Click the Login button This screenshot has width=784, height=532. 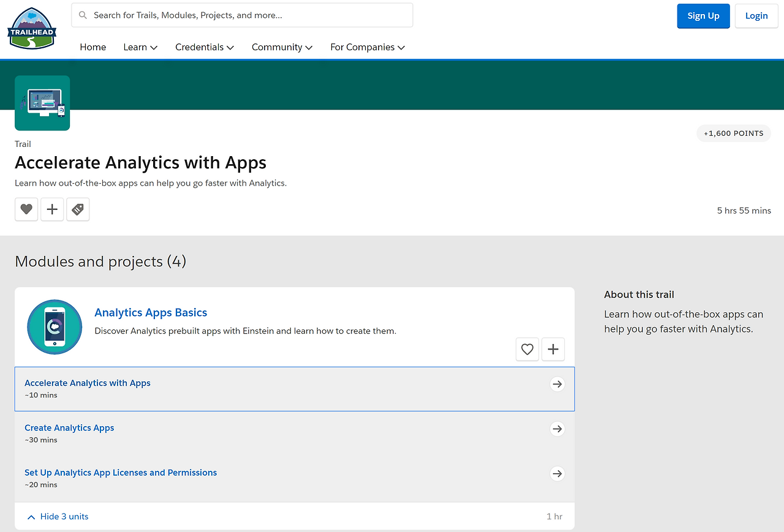coord(756,16)
